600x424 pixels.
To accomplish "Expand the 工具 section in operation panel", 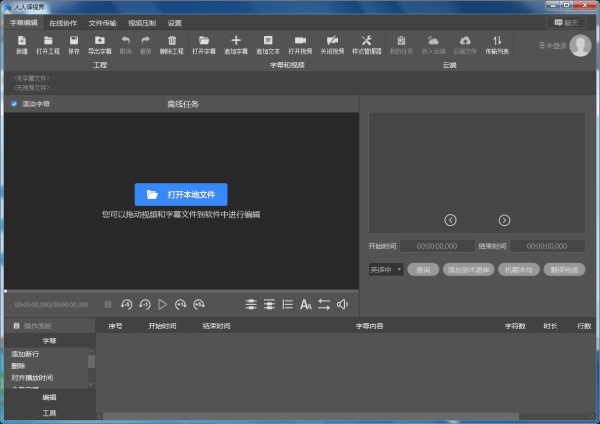I will (48, 412).
